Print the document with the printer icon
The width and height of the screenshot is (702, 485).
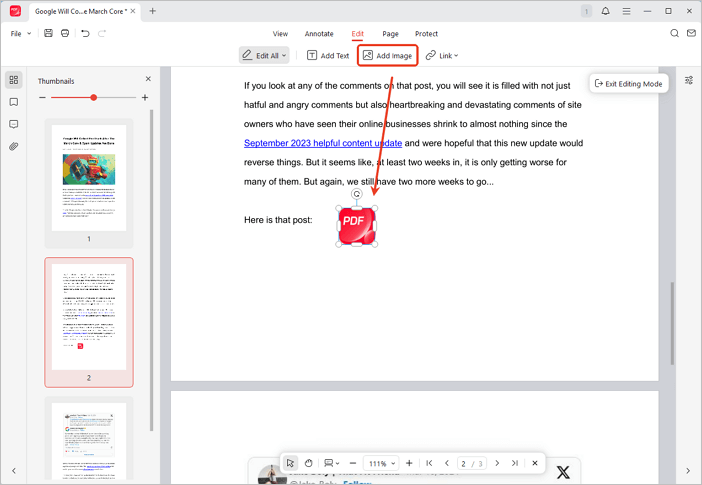coord(65,33)
